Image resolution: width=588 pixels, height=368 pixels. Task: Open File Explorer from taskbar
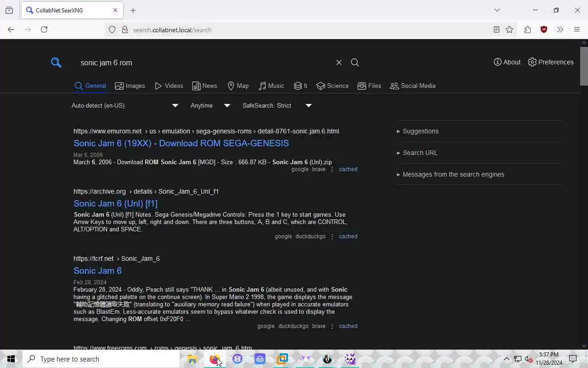click(x=192, y=359)
